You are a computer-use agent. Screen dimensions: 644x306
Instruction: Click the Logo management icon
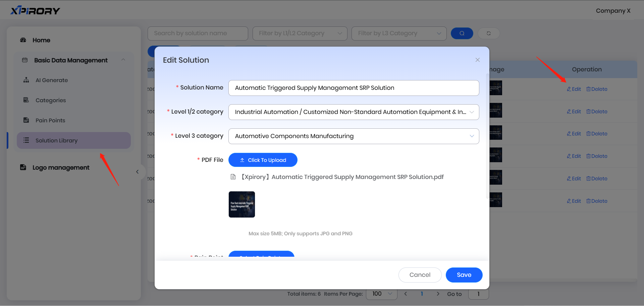23,167
